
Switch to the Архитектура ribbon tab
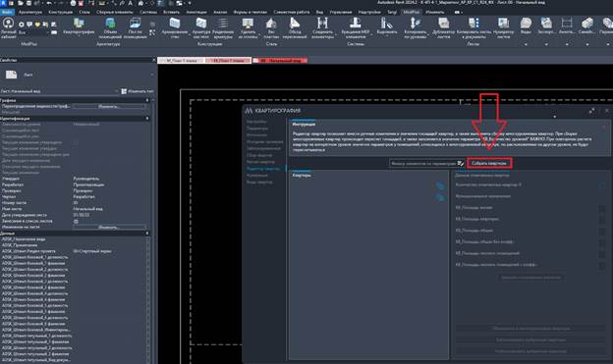point(30,12)
